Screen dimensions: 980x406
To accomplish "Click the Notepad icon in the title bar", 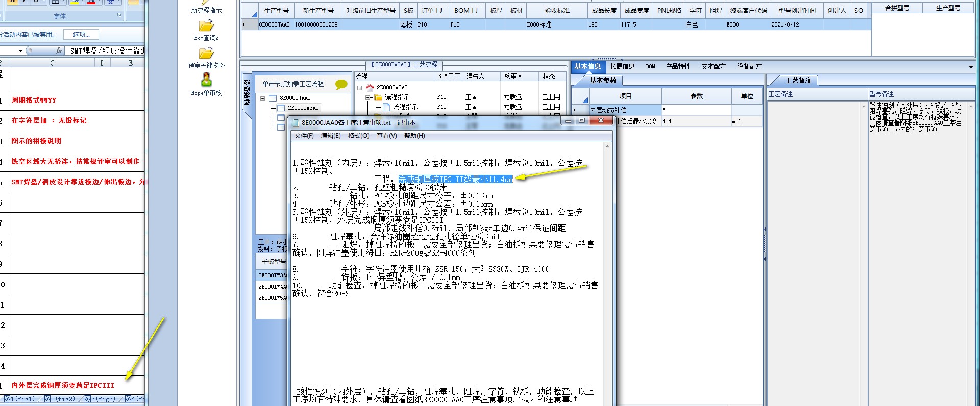I will click(x=296, y=122).
